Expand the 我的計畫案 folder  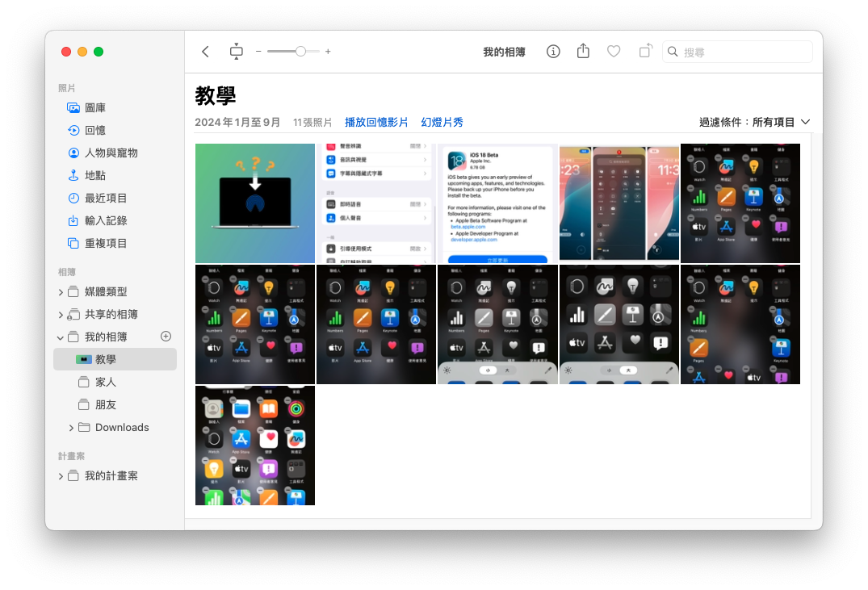click(x=61, y=476)
